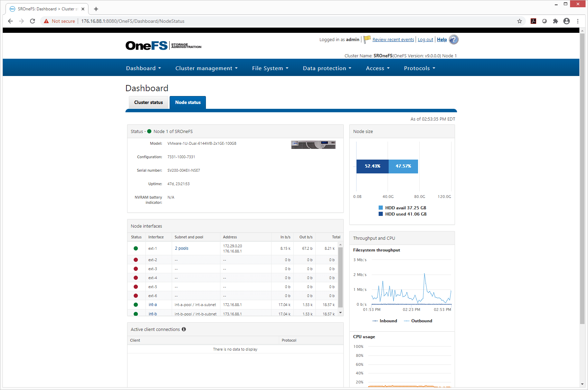This screenshot has width=588, height=390.
Task: Click the green status dot for int-a
Action: tap(136, 305)
